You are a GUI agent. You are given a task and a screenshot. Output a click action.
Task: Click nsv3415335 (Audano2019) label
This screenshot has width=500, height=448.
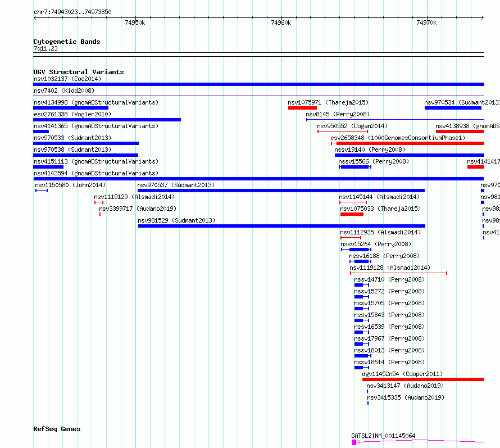(406, 397)
